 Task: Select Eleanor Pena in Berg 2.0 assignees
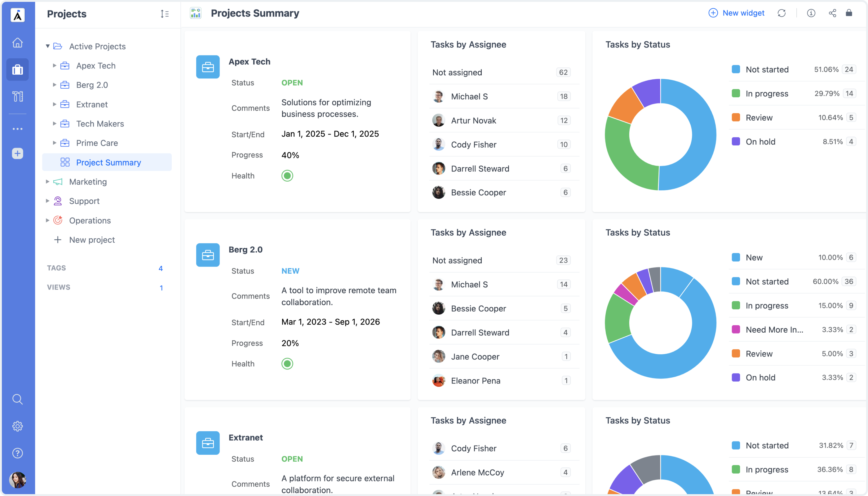pyautogui.click(x=504, y=381)
